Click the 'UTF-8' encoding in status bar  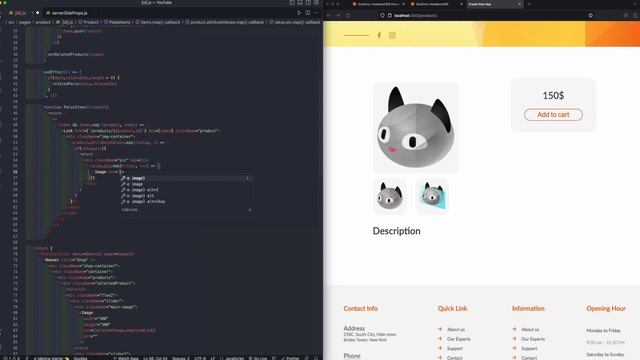200,358
